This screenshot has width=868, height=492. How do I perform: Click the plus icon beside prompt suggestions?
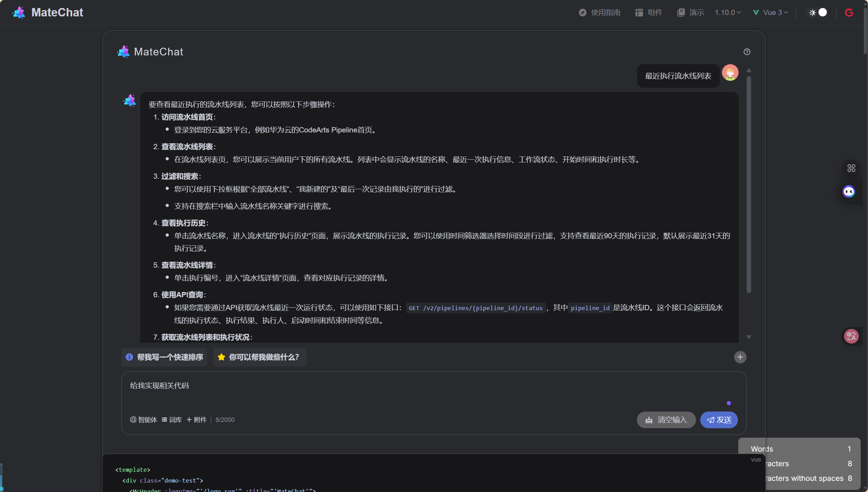pyautogui.click(x=740, y=357)
